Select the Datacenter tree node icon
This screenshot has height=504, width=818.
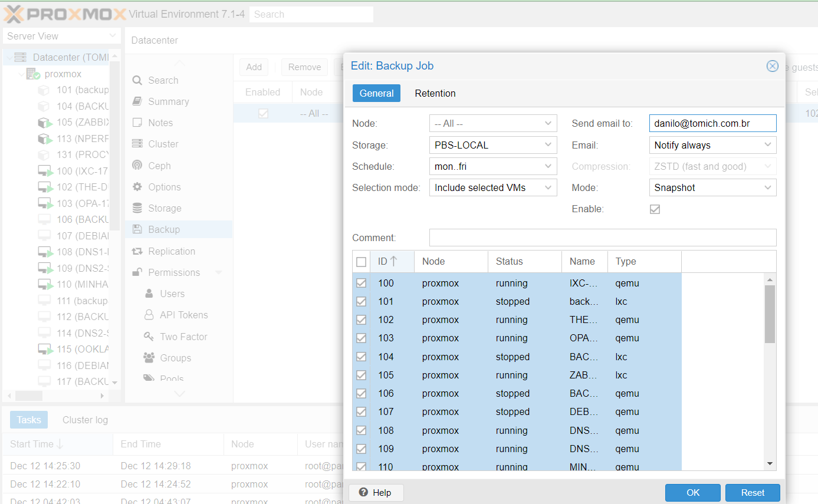(21, 57)
